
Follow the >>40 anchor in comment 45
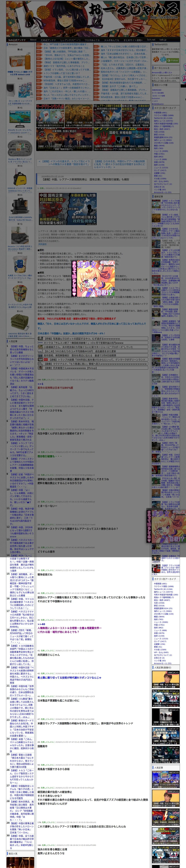pyautogui.click(x=41, y=624)
